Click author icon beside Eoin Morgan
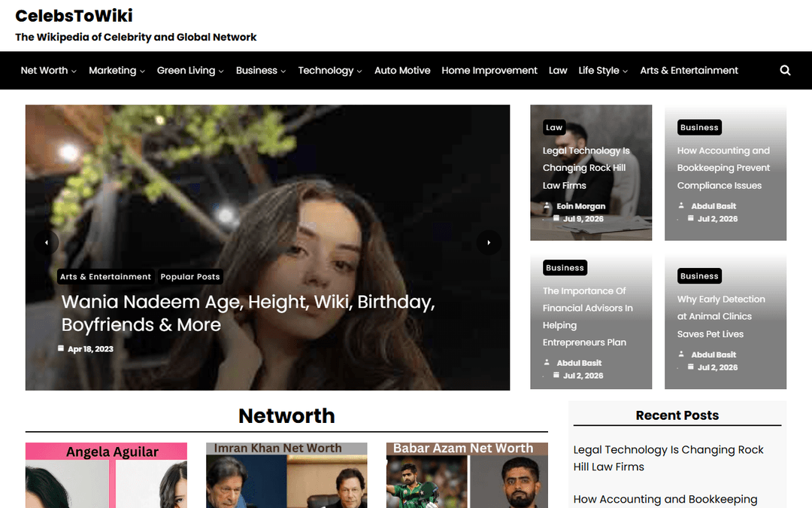This screenshot has width=812, height=508. [547, 205]
